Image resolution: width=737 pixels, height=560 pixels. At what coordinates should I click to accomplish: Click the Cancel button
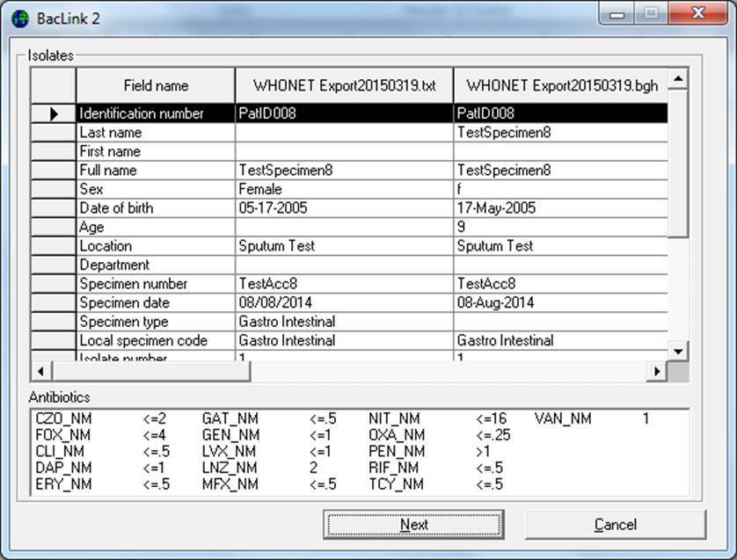(615, 525)
